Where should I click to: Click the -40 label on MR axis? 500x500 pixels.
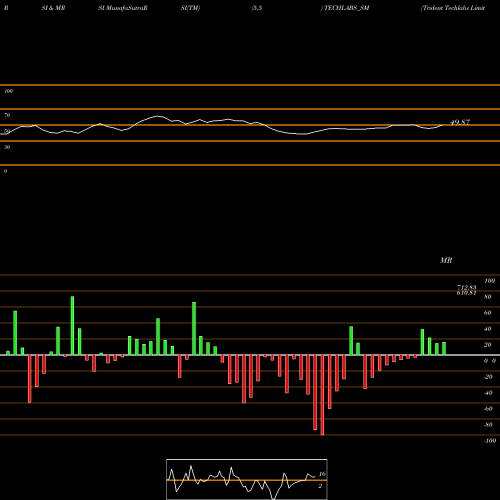(488, 393)
